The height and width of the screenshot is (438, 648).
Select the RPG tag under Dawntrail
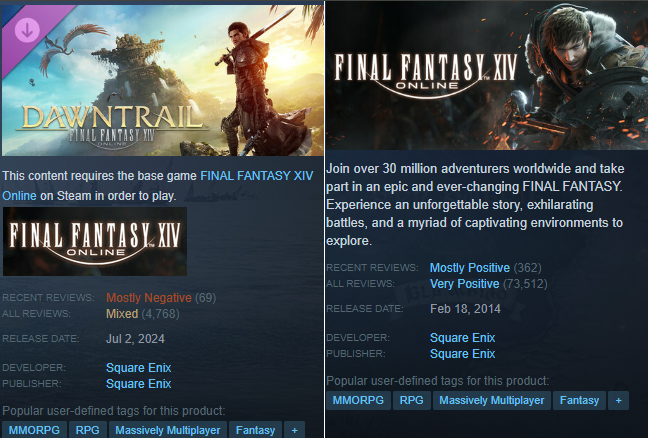tap(88, 430)
